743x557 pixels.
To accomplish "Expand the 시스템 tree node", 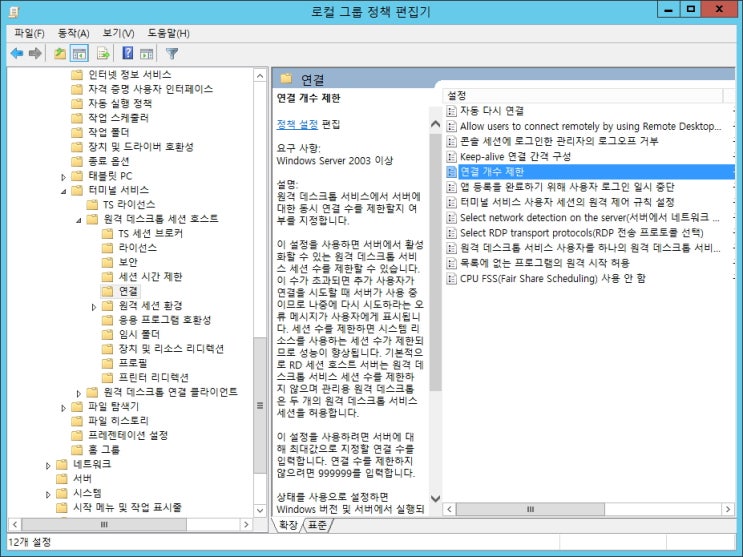I will [48, 494].
